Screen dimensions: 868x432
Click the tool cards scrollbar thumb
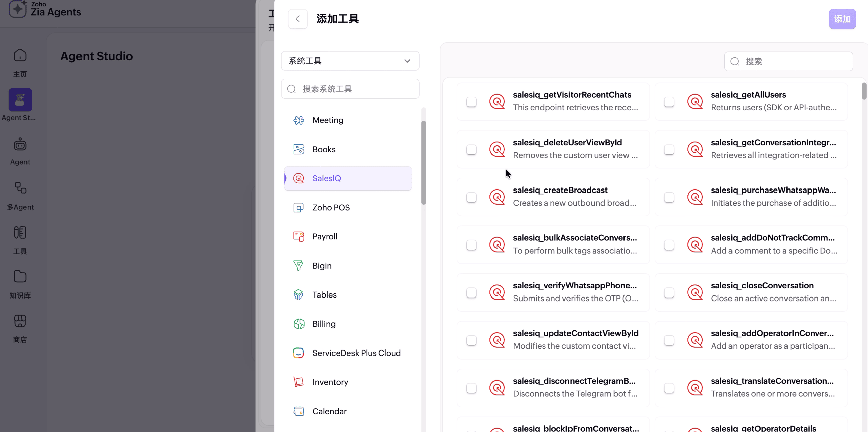pos(864,91)
